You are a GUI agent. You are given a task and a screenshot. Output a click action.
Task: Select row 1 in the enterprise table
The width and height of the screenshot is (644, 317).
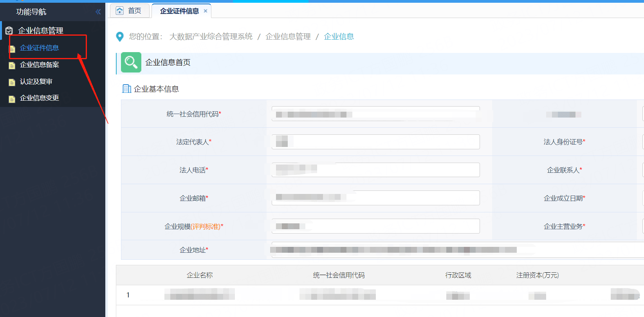pos(128,295)
